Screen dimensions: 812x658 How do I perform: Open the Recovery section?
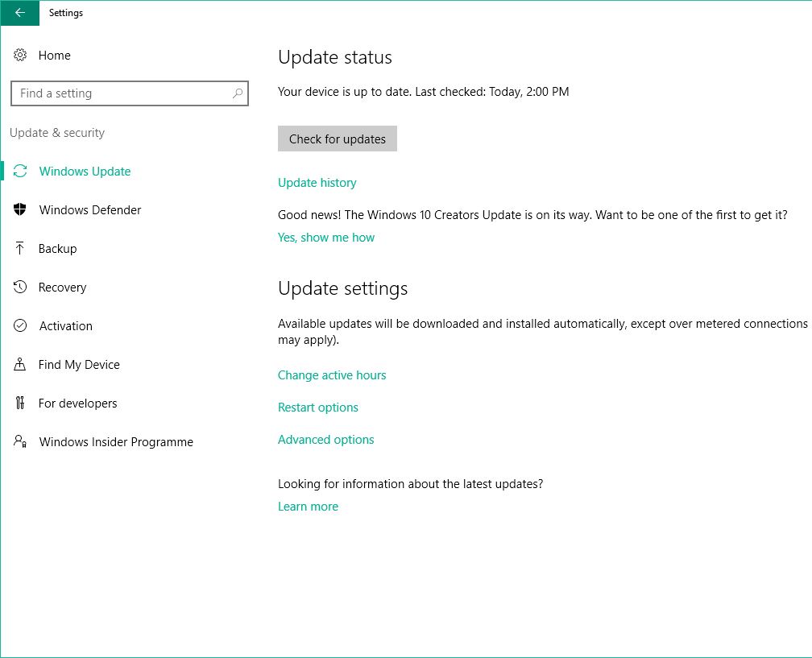pyautogui.click(x=62, y=288)
